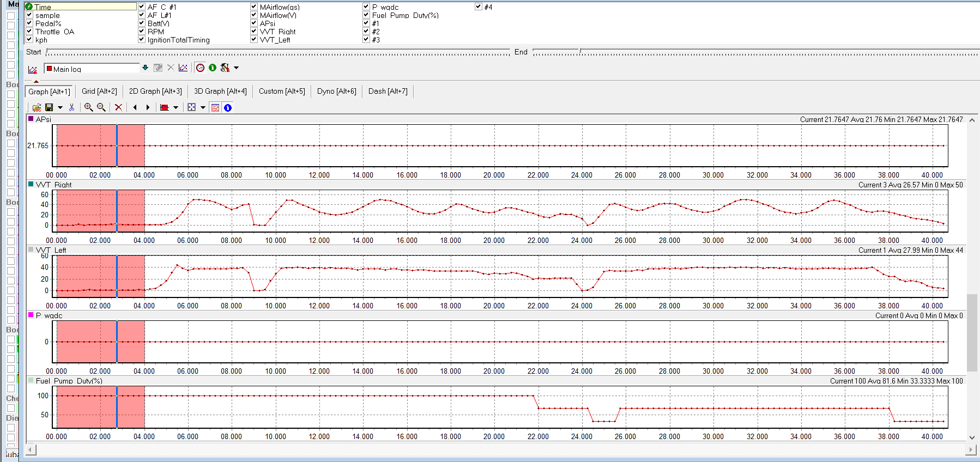Viewport: 980px width, 462px height.
Task: Zoom in using the magnifier plus icon
Action: click(x=88, y=107)
